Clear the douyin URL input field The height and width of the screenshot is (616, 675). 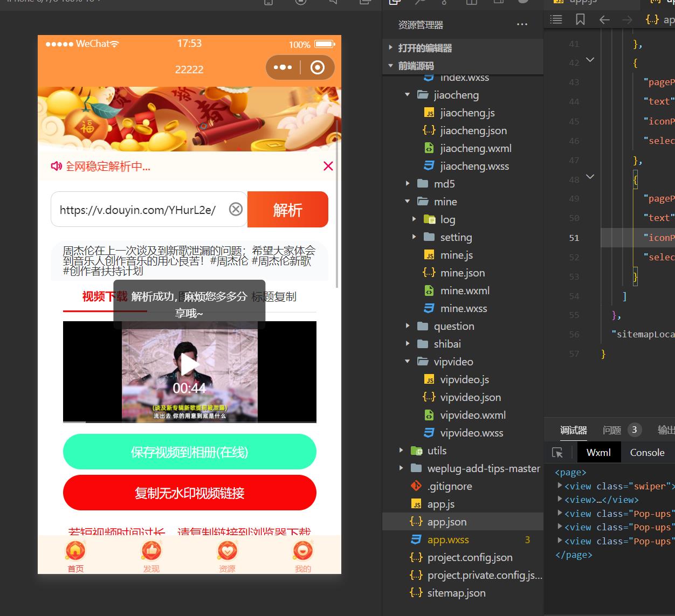click(x=236, y=209)
